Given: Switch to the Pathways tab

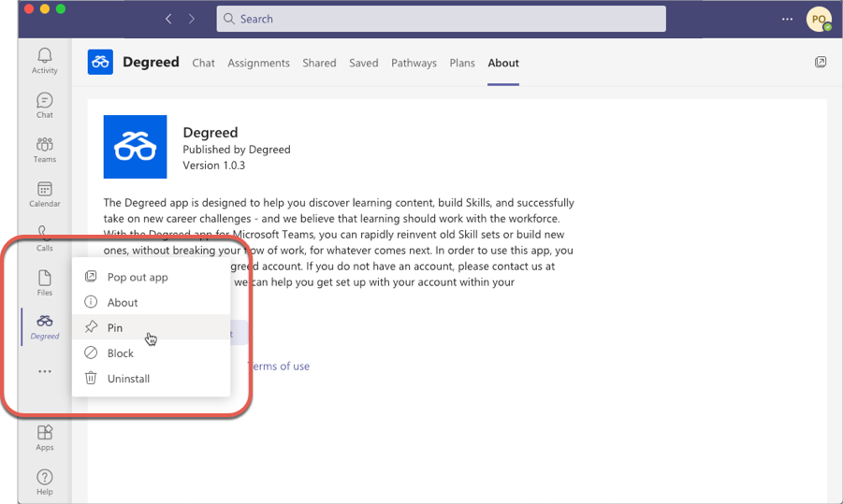Looking at the screenshot, I should click(414, 63).
